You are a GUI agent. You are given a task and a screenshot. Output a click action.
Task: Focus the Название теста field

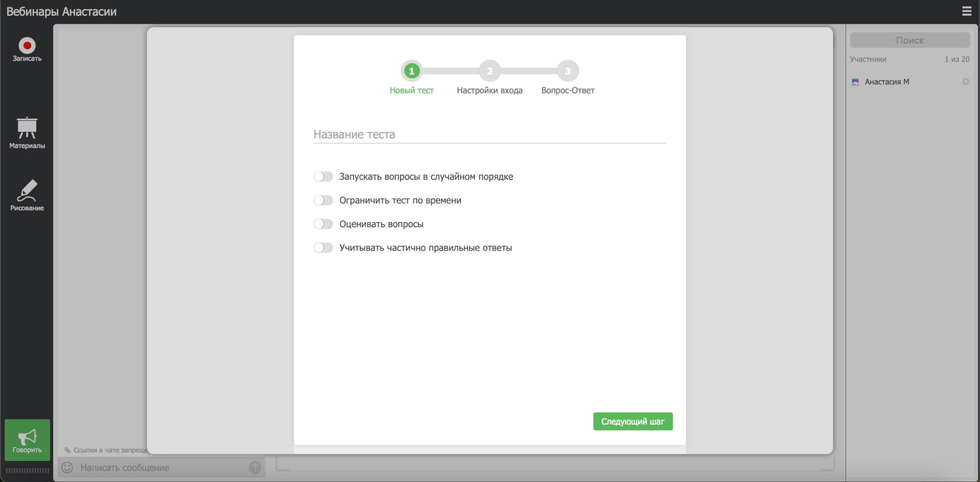click(490, 134)
